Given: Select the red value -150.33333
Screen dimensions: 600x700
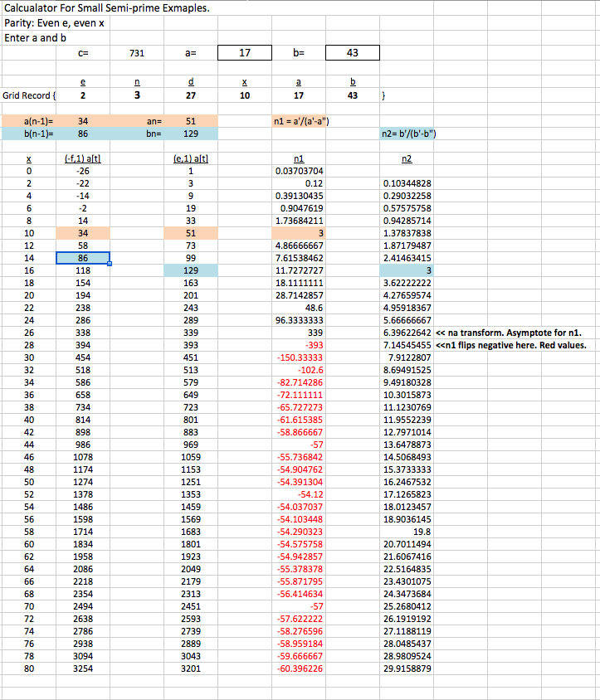Looking at the screenshot, I should pos(299,357).
